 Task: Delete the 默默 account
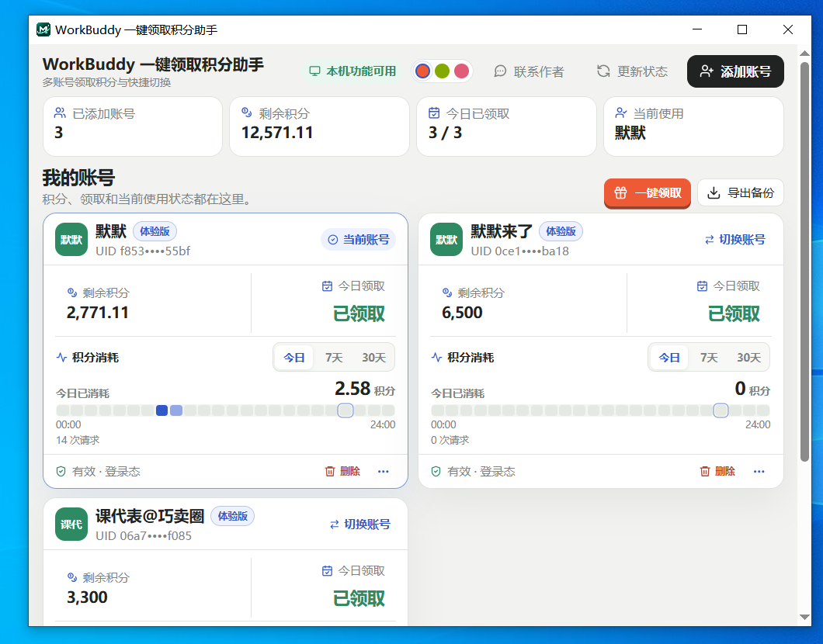point(342,472)
